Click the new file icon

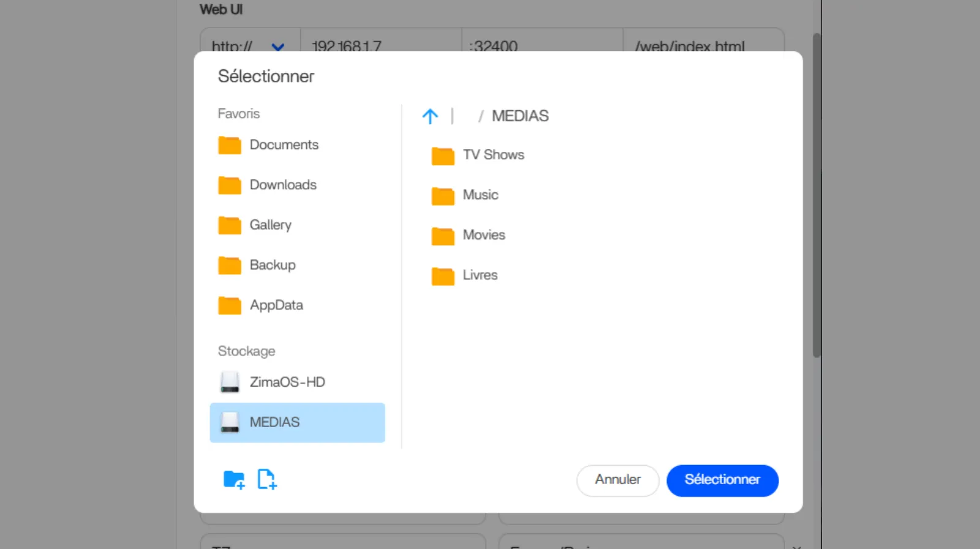(x=266, y=479)
